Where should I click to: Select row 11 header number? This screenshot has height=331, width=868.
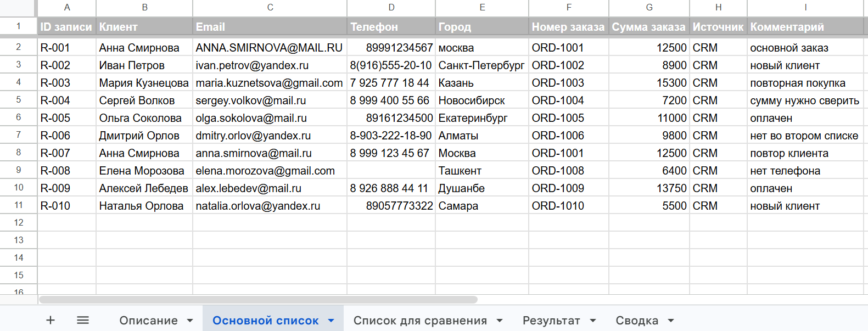click(19, 205)
